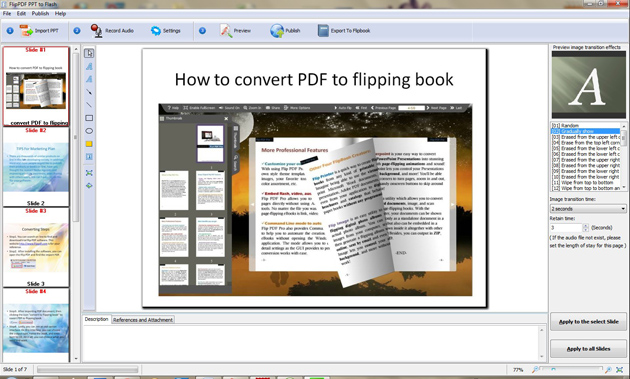Click 'Slide 1 of 7' status text

pyautogui.click(x=15, y=369)
